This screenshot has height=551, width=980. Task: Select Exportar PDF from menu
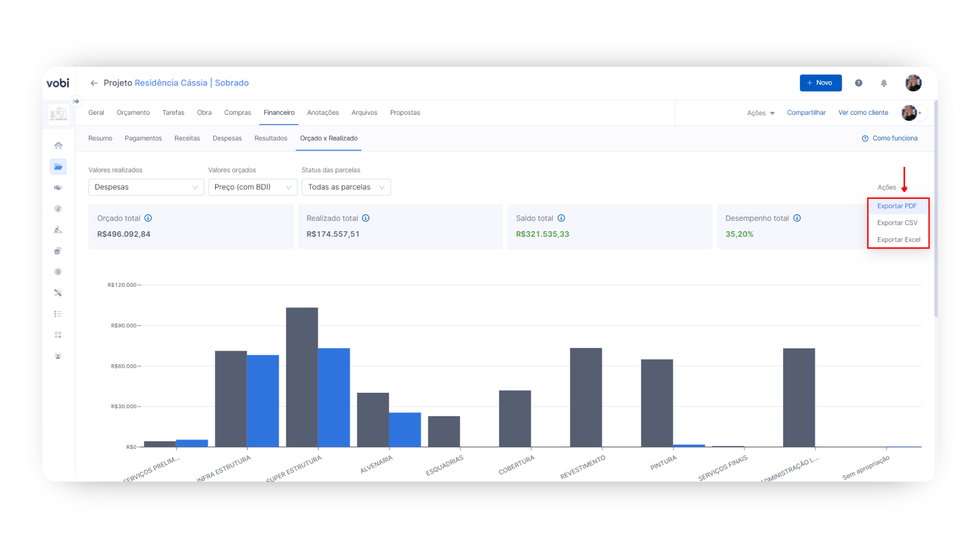897,206
